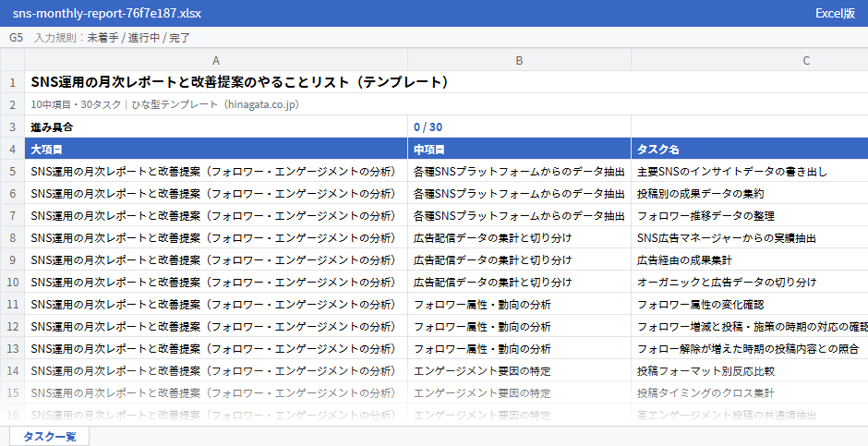
Task: Click cell 投稿タイミングのクロス集計
Action: click(750, 392)
